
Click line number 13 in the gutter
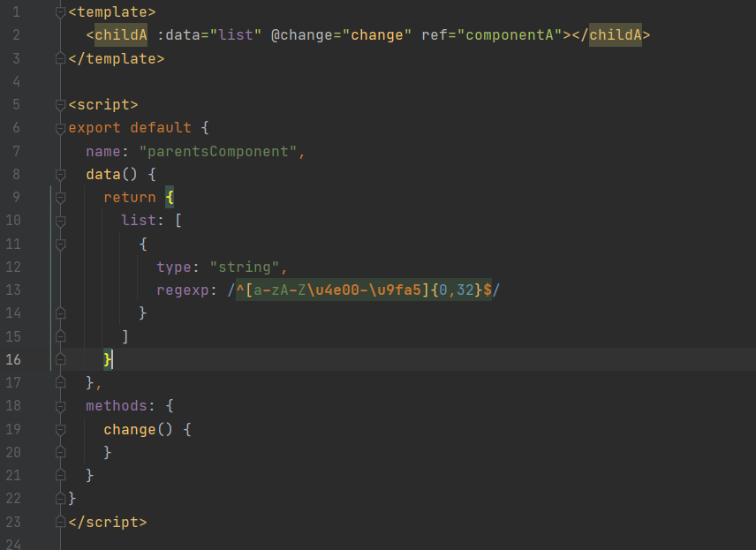click(x=13, y=290)
